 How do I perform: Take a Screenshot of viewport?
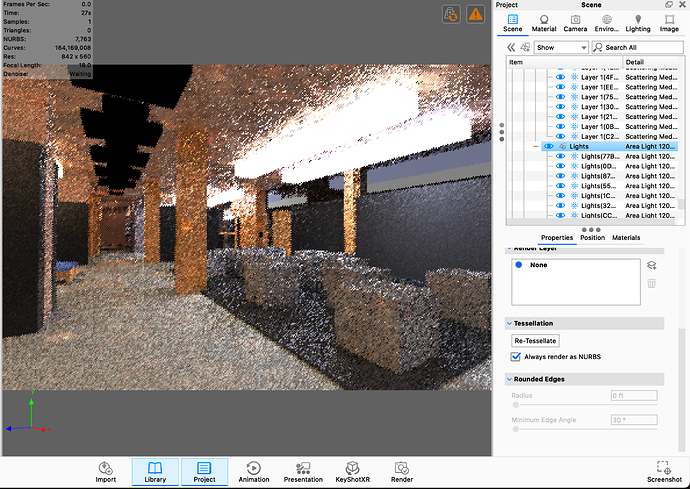pyautogui.click(x=664, y=472)
